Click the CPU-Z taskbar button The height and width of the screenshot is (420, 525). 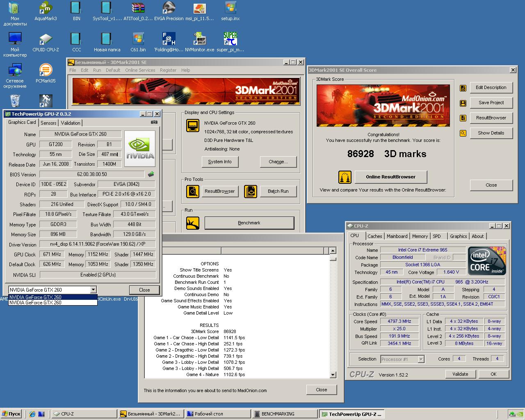(84, 414)
